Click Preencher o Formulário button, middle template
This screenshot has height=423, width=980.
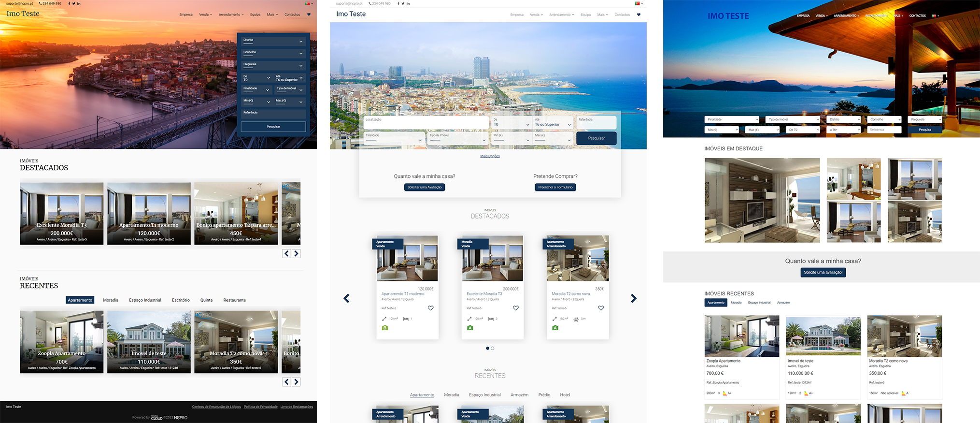(x=555, y=187)
